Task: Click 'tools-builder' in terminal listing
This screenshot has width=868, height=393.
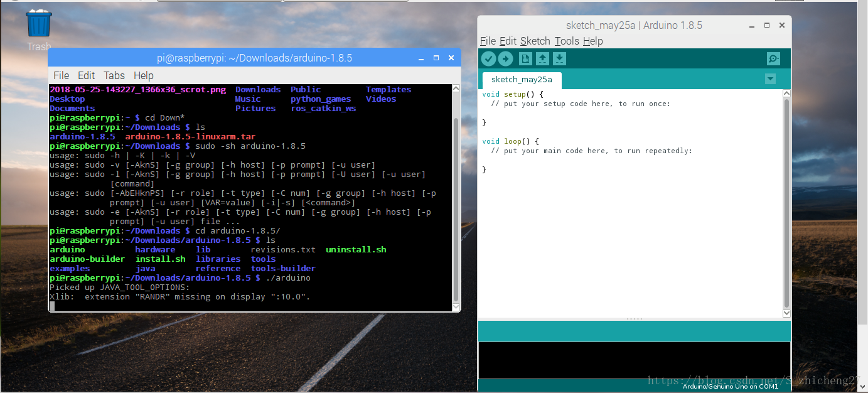Action: 283,268
